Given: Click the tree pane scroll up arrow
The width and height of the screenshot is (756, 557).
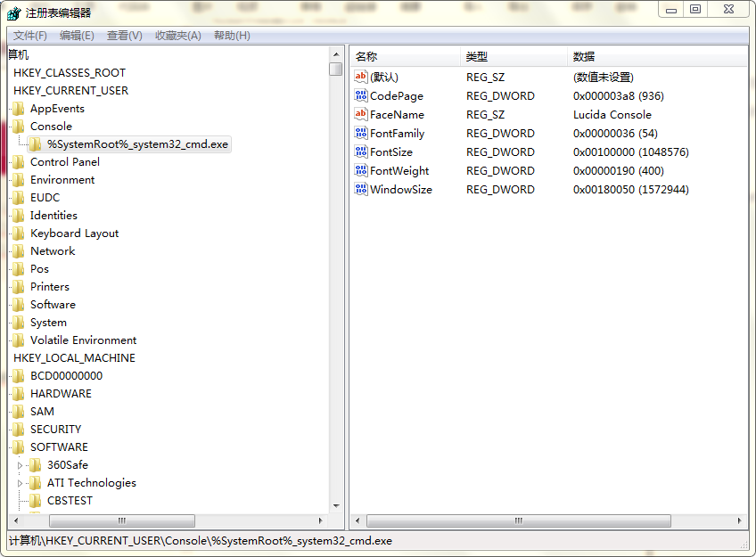Looking at the screenshot, I should [x=336, y=54].
